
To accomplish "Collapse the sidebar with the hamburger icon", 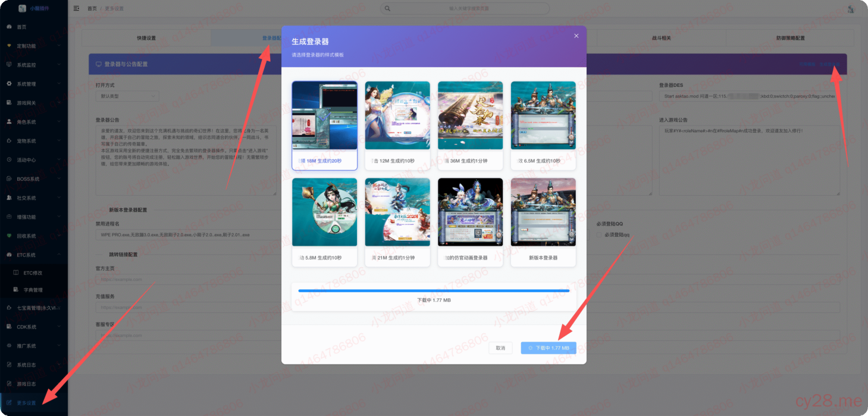I will (x=76, y=8).
